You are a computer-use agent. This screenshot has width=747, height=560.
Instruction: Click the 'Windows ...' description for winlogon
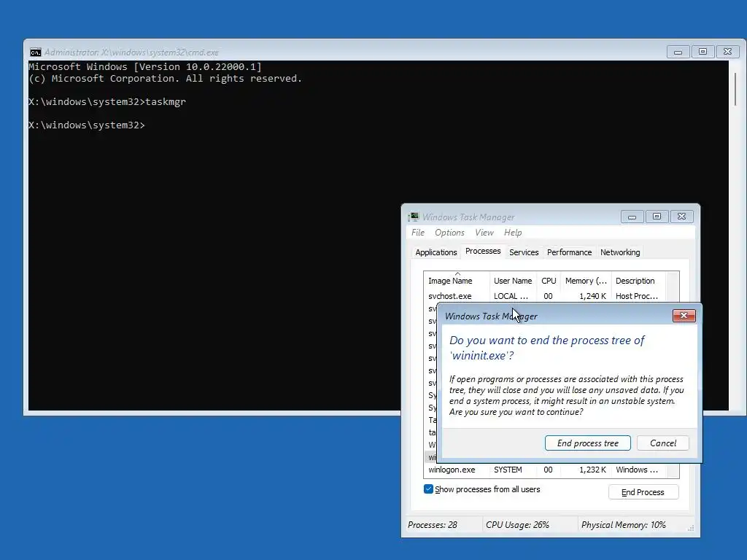coord(636,470)
